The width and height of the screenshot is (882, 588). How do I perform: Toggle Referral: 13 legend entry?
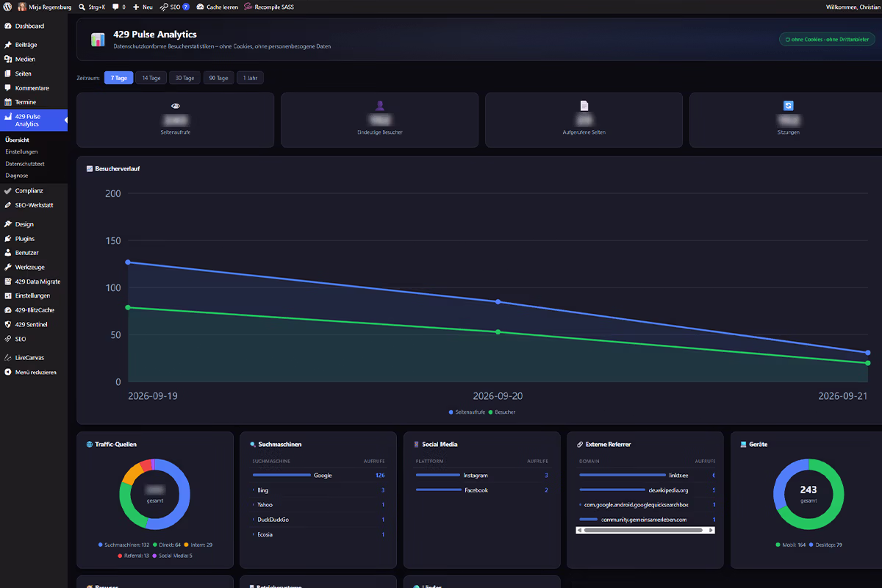point(133,556)
